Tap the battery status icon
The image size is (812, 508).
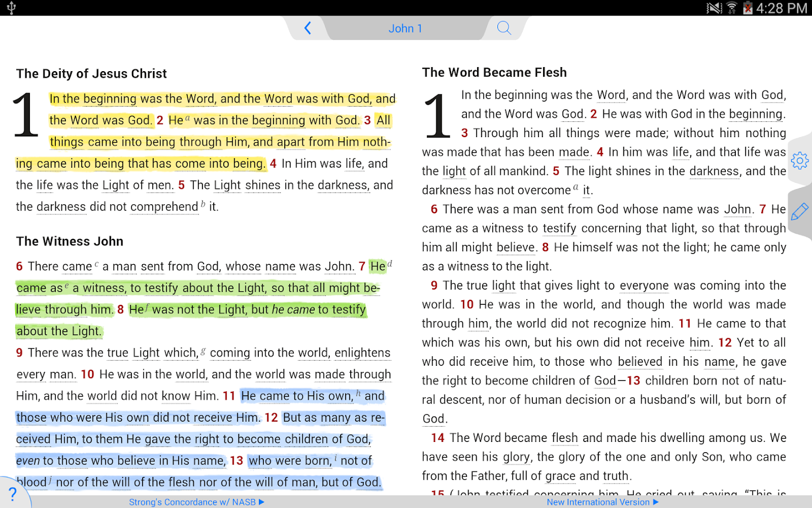click(x=748, y=8)
